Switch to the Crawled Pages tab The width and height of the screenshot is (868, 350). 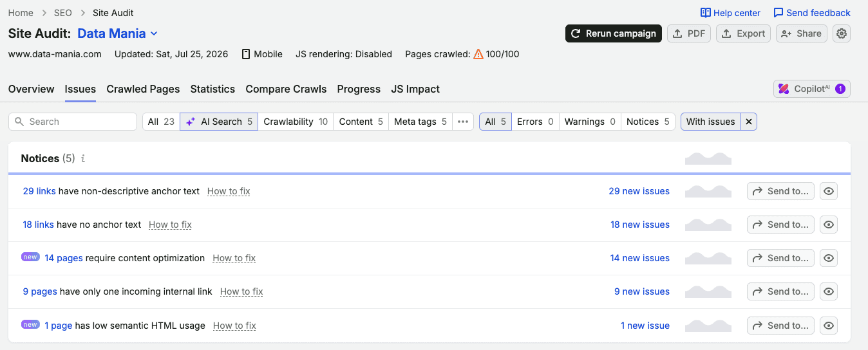[x=143, y=89]
